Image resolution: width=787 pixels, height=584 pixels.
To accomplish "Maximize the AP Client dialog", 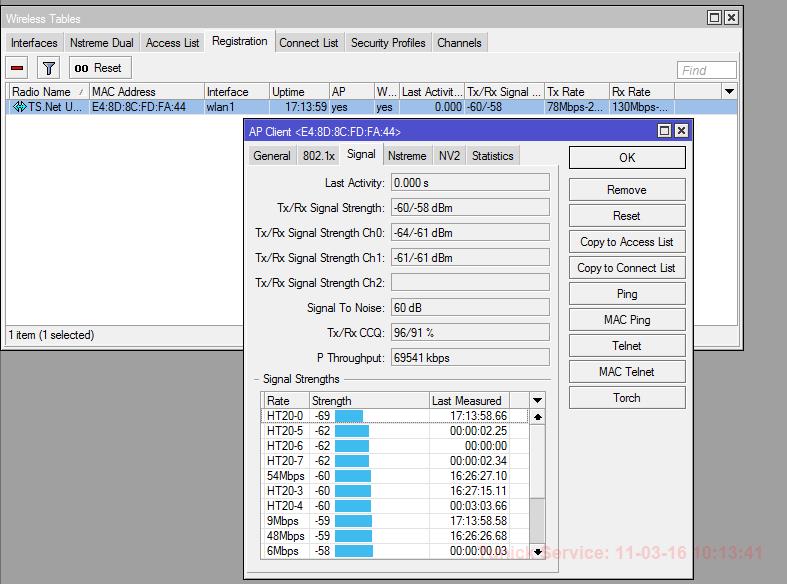I will [664, 131].
